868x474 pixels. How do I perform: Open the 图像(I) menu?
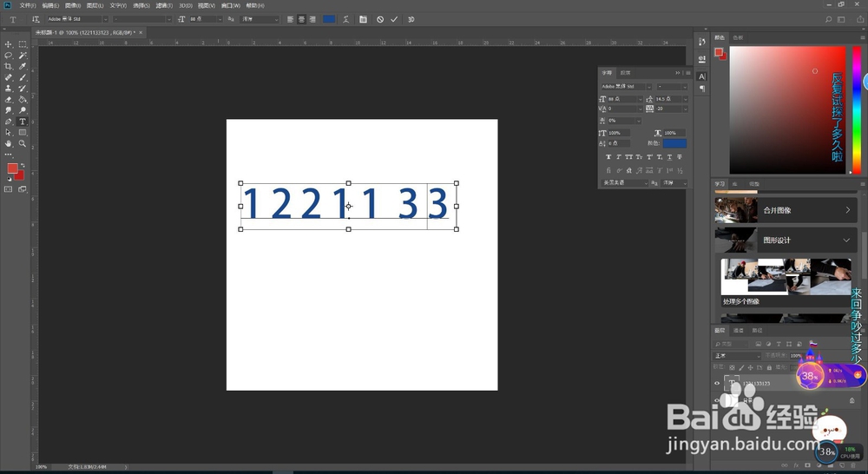[73, 5]
